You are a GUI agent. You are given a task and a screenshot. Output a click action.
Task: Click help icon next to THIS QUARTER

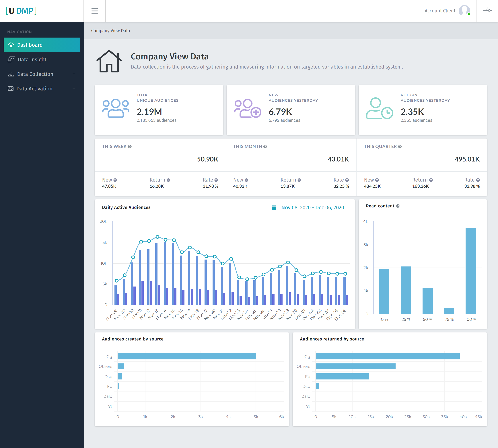(400, 147)
